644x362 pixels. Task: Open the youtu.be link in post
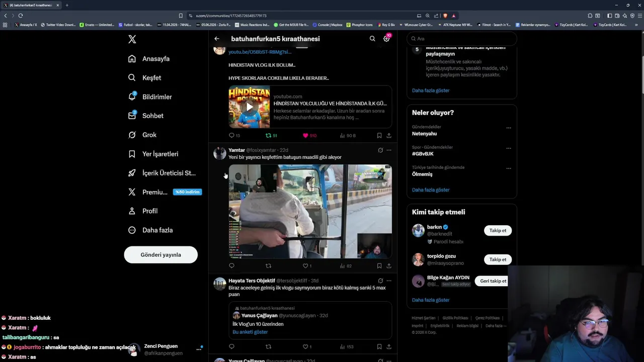[260, 52]
